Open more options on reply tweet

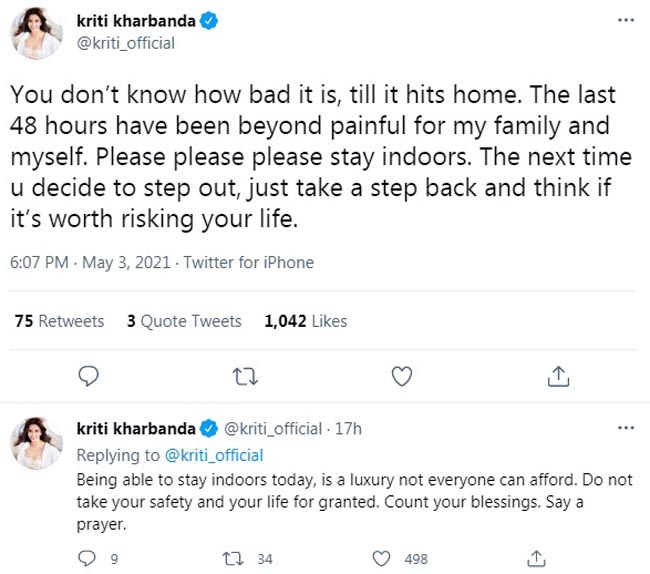[x=626, y=428]
